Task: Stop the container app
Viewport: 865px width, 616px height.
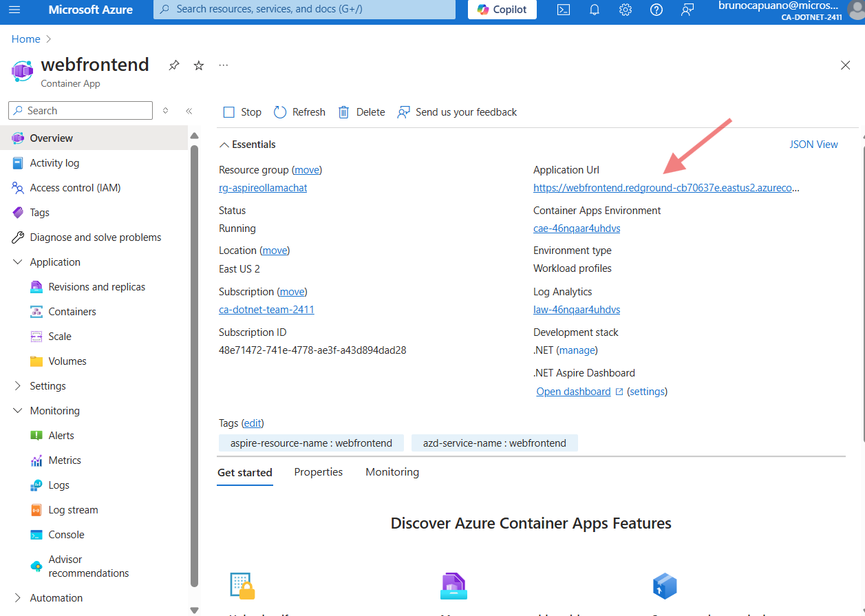Action: pyautogui.click(x=243, y=112)
